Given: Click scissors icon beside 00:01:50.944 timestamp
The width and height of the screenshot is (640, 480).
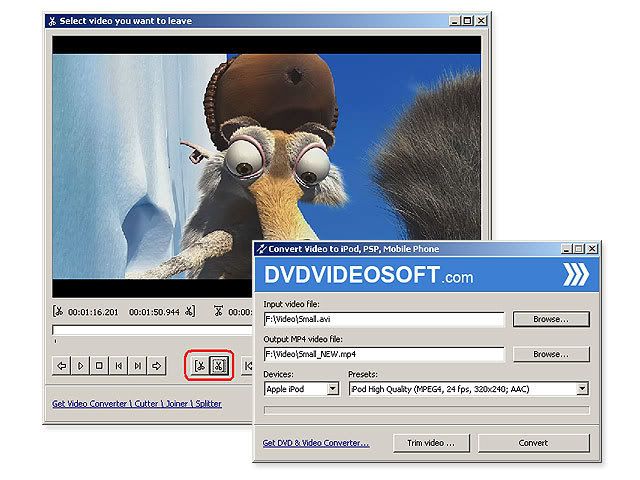Looking at the screenshot, I should pyautogui.click(x=189, y=311).
